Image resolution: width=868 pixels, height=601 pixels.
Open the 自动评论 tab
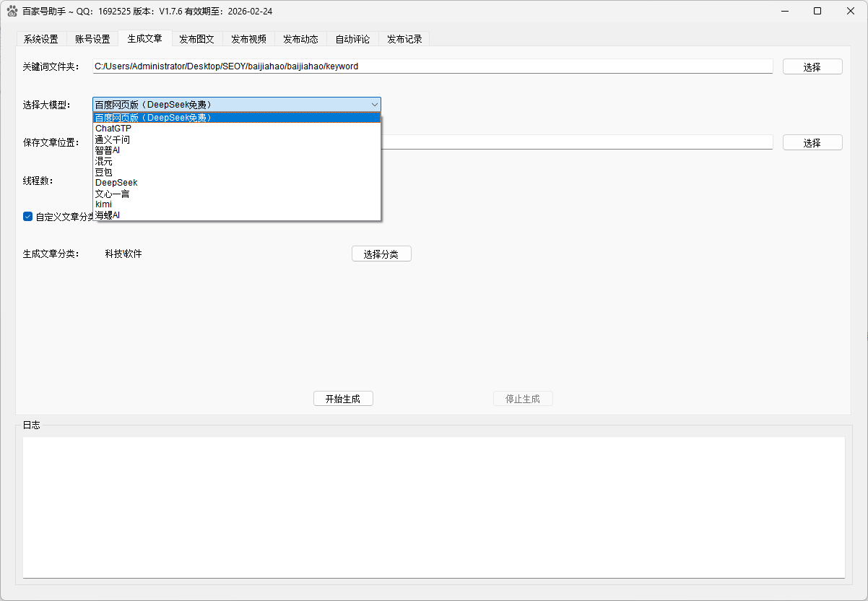pos(352,39)
